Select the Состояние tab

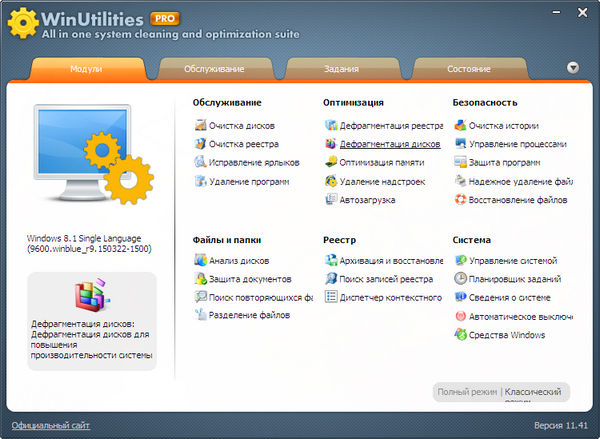coord(468,69)
